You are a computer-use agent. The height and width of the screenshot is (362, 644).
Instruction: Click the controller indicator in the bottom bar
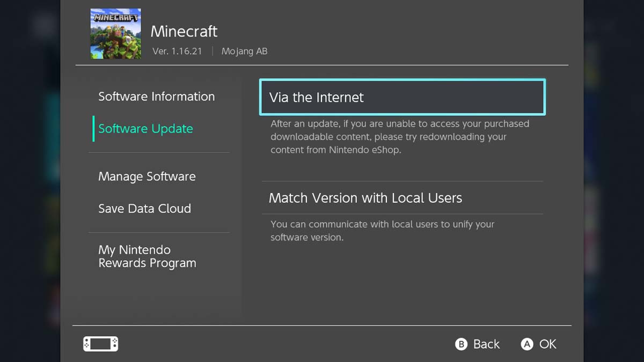[100, 344]
